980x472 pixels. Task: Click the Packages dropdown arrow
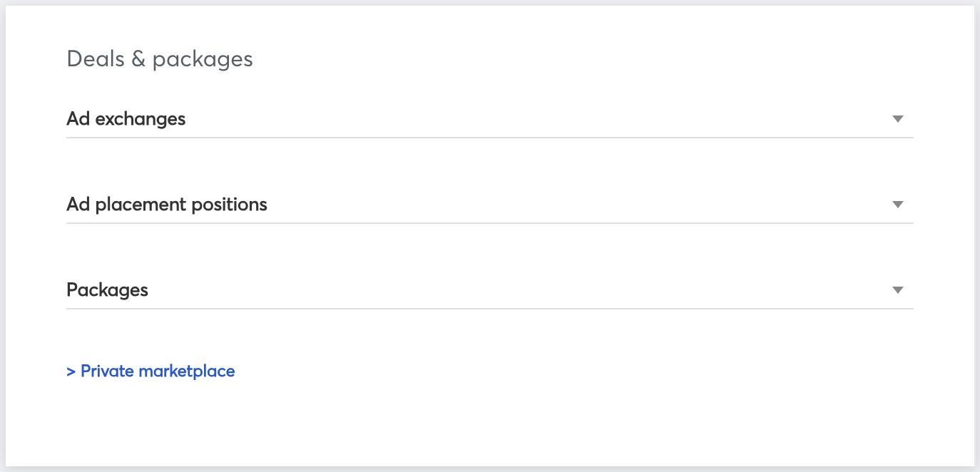[898, 290]
